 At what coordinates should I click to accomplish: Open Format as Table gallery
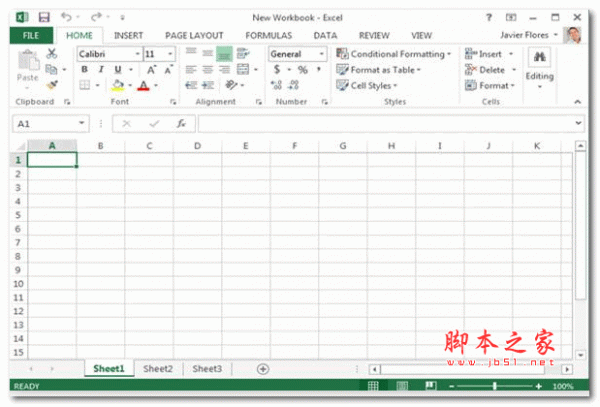378,70
